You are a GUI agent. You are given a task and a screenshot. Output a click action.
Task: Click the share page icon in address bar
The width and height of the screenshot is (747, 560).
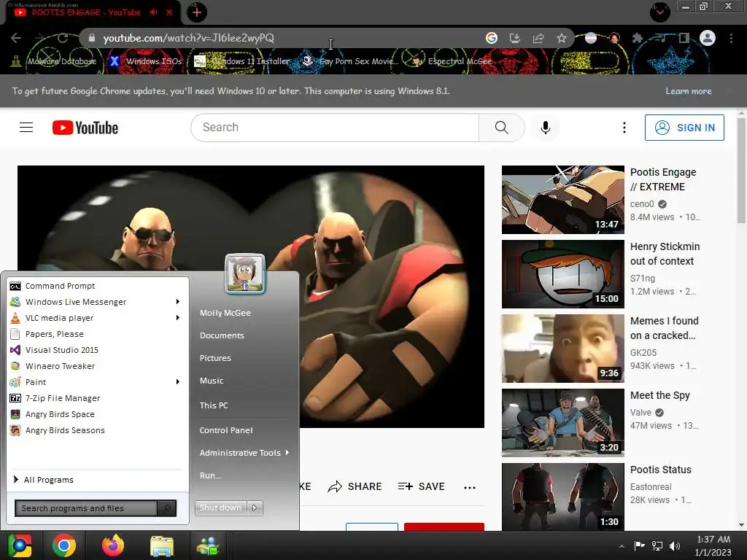538,38
